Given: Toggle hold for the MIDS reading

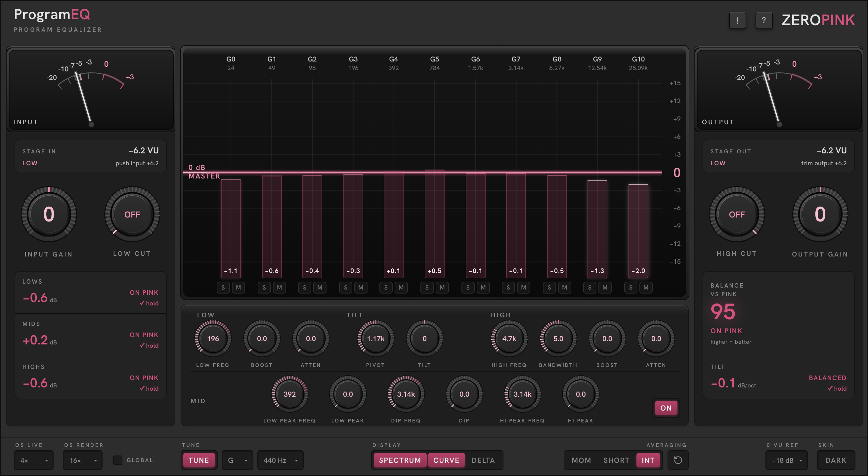Looking at the screenshot, I should [x=149, y=345].
